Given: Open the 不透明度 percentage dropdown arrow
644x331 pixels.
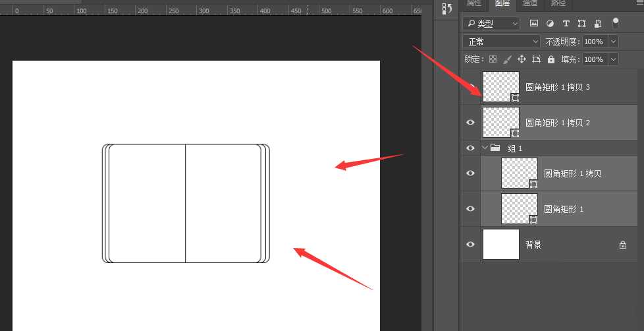Looking at the screenshot, I should coord(613,42).
